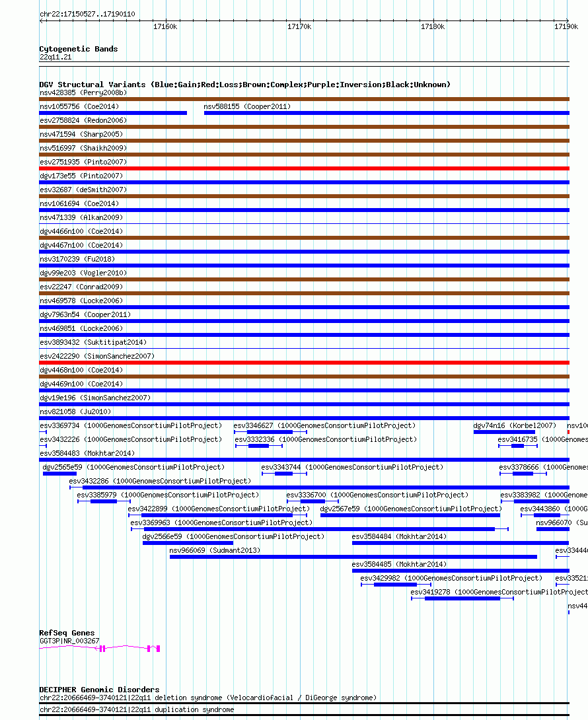Open the esv32687 (deSmith2007) variant

(83, 190)
